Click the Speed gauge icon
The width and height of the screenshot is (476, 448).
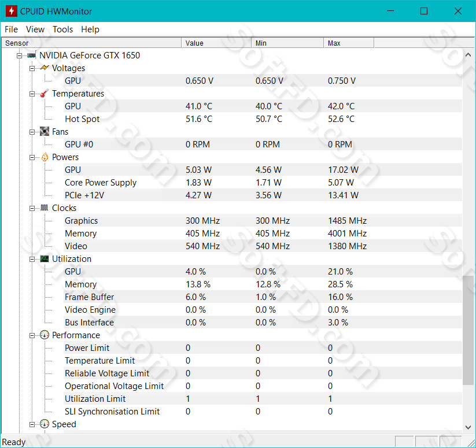coord(45,424)
